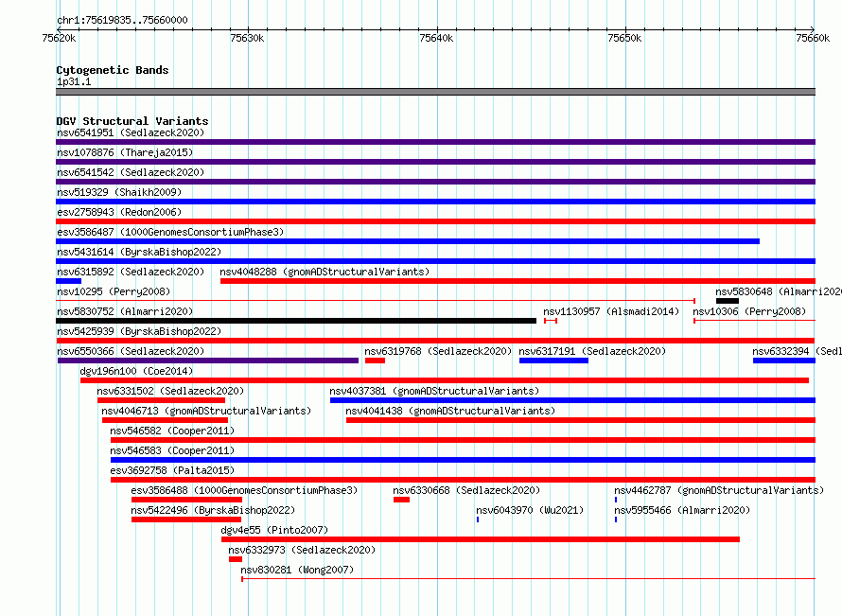
Task: Click the Cytogenetic Bands track title
Action: click(113, 70)
